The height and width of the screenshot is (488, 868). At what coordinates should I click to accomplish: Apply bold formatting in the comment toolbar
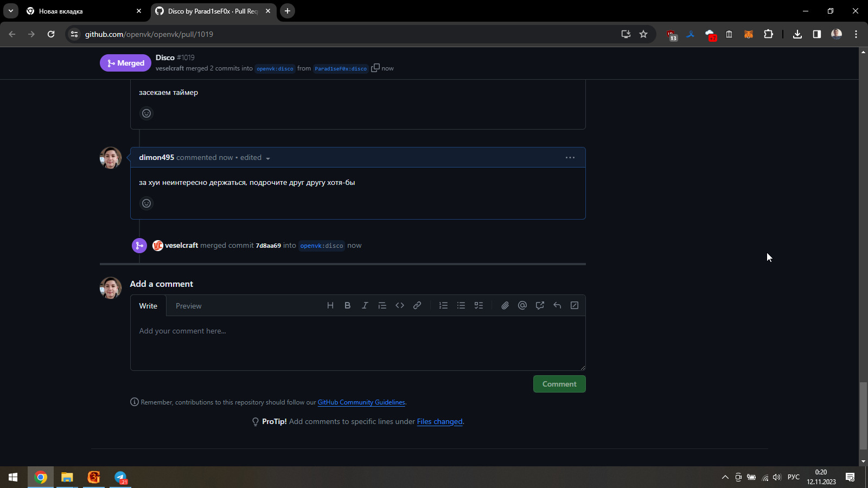coord(347,306)
